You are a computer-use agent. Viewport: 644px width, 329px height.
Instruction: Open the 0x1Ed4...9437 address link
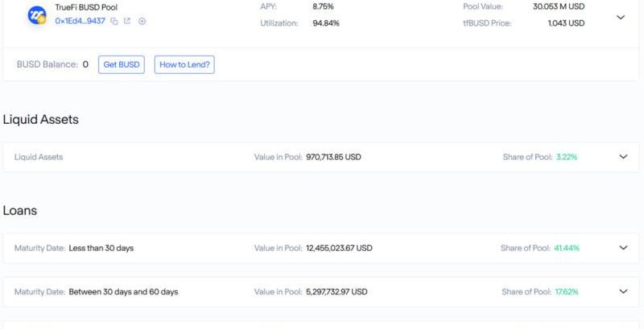click(x=80, y=21)
